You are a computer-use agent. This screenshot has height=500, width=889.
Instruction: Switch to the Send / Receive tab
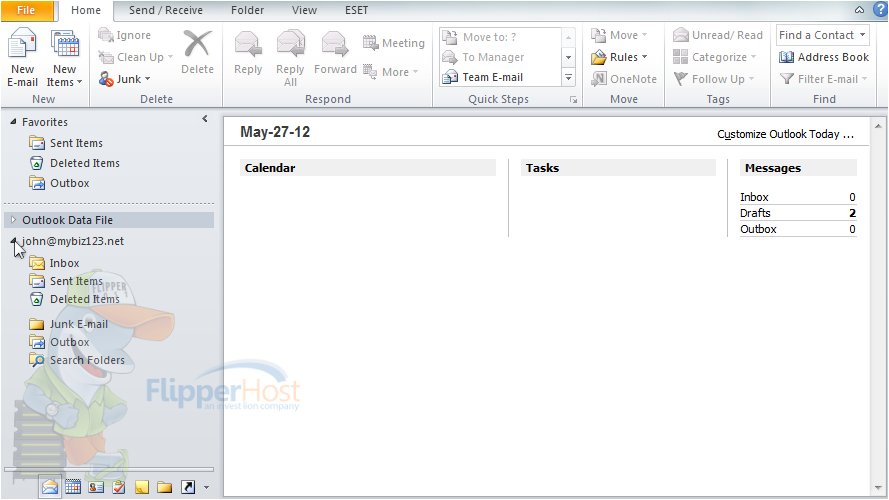pos(166,10)
